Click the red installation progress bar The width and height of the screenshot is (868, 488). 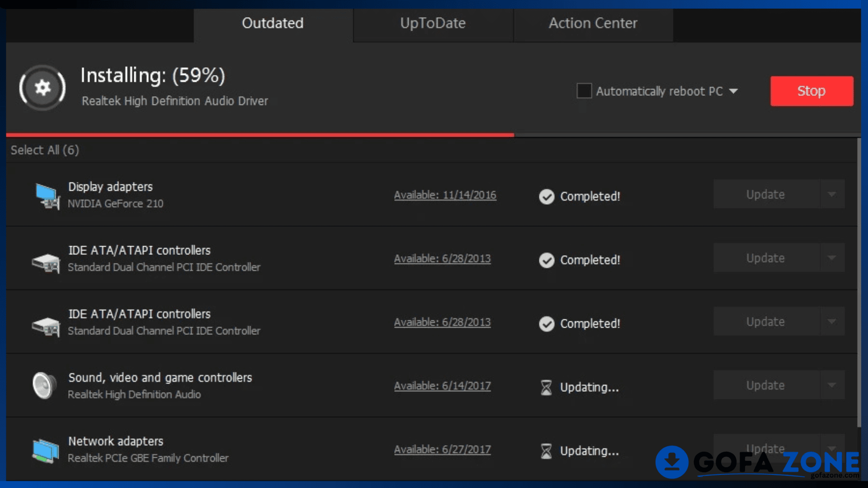[260, 135]
